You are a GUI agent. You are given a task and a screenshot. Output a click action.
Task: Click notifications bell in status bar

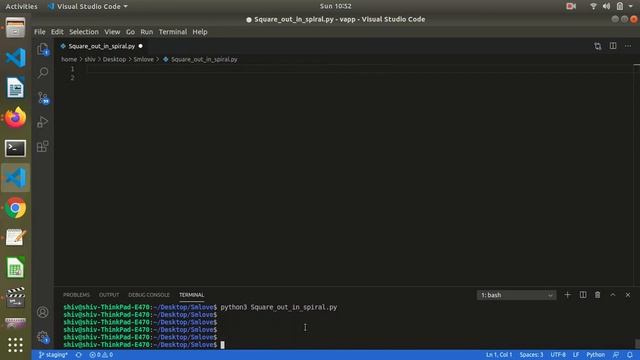pyautogui.click(x=630, y=355)
